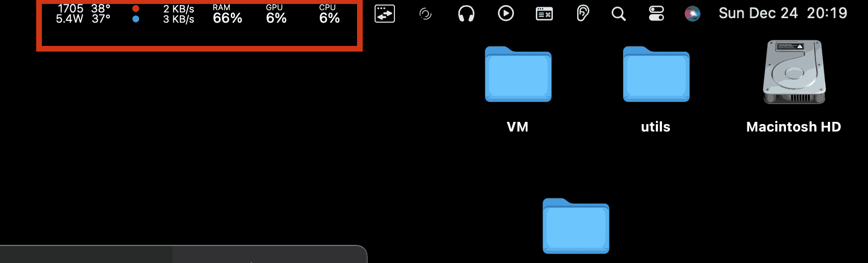This screenshot has height=263, width=868.
Task: Click the Now Playing play icon
Action: point(506,14)
